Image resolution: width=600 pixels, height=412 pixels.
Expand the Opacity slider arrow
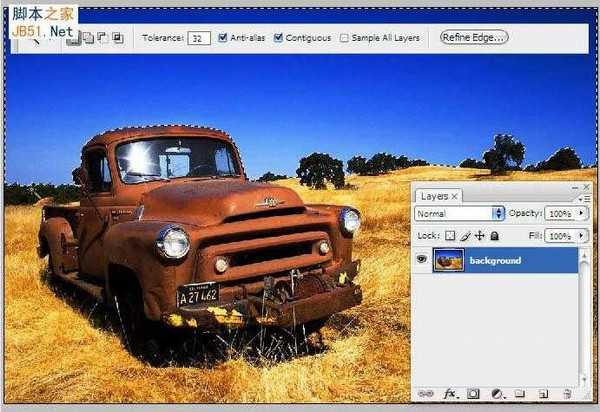pyautogui.click(x=582, y=213)
